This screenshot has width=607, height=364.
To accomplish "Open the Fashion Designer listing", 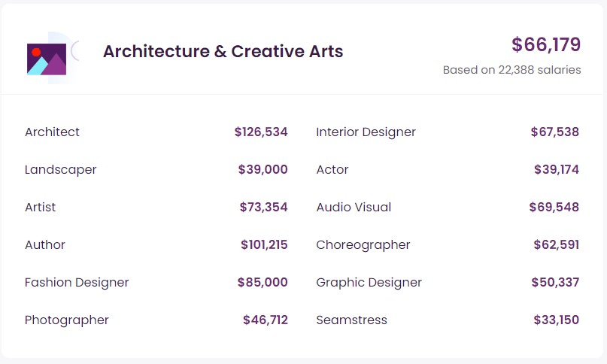I will [77, 283].
